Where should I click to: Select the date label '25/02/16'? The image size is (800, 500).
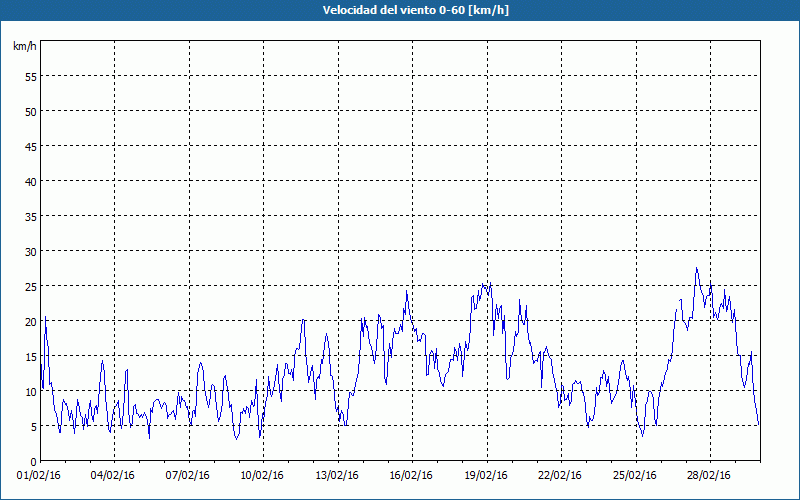(635, 476)
